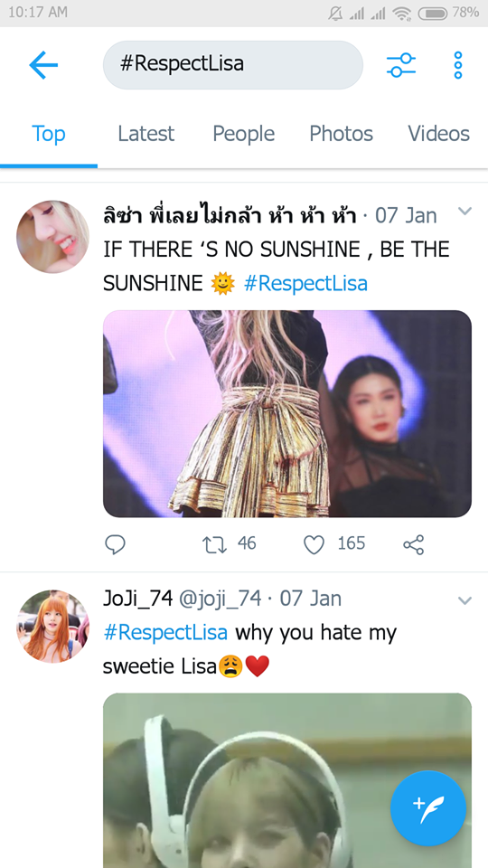
Task: Expand options for the first tweet
Action: 465,211
